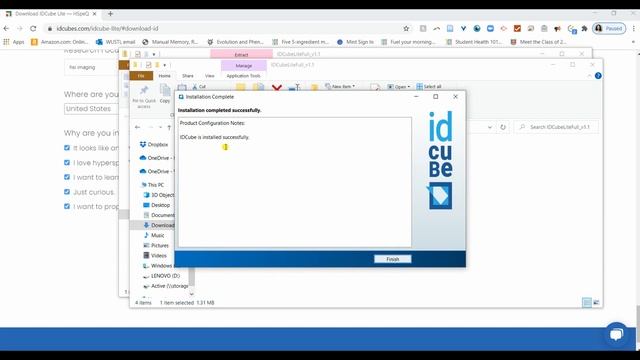Uncheck the 'I love hypersp...' checkbox
640x360 pixels.
pos(67,162)
